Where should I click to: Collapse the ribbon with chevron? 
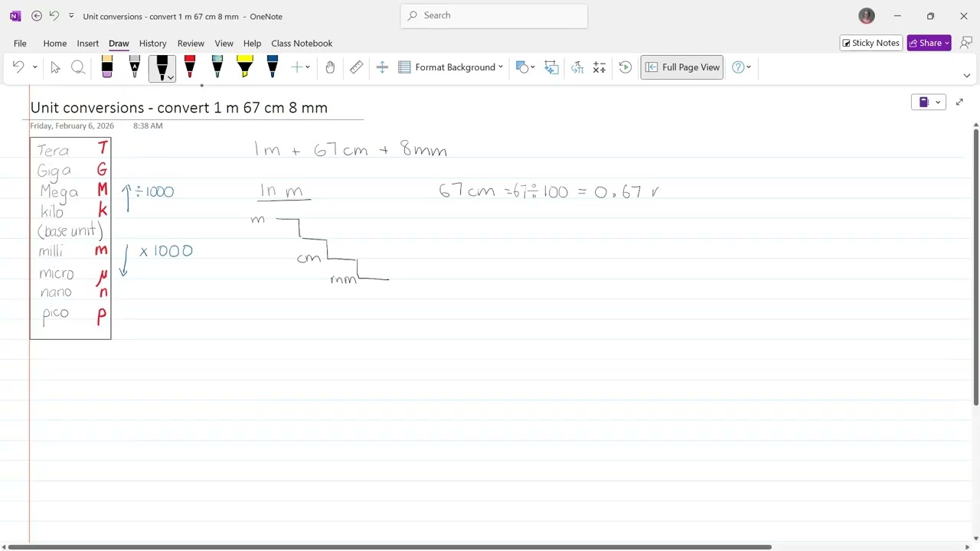(x=966, y=76)
